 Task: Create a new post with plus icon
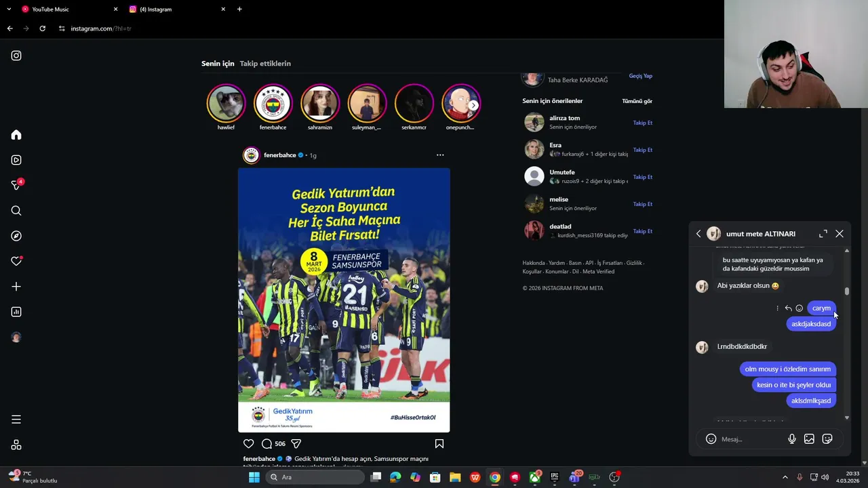click(x=16, y=287)
